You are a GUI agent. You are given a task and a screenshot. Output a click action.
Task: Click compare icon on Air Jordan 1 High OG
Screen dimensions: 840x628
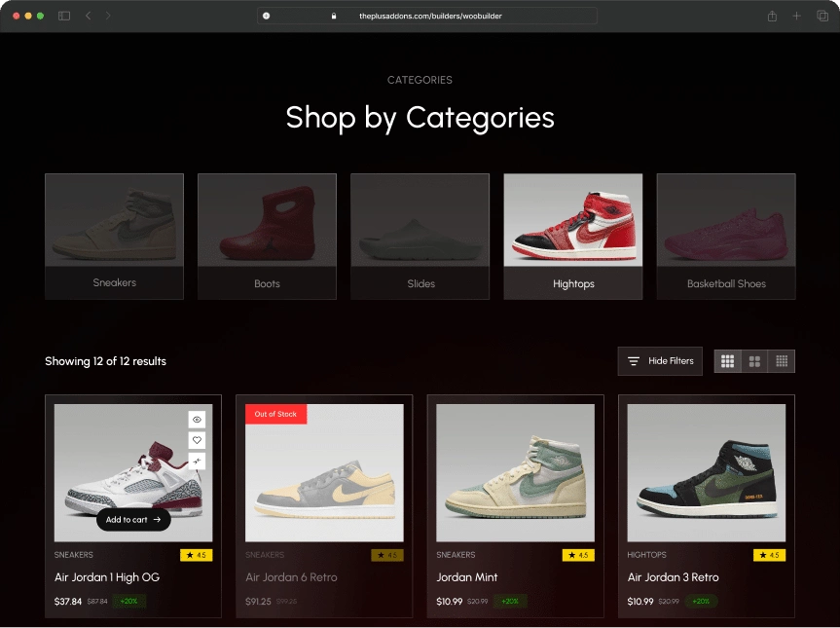198,461
